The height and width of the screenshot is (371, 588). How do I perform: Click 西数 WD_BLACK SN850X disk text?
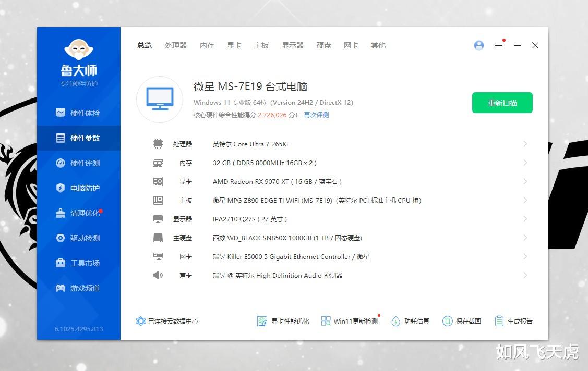[287, 238]
